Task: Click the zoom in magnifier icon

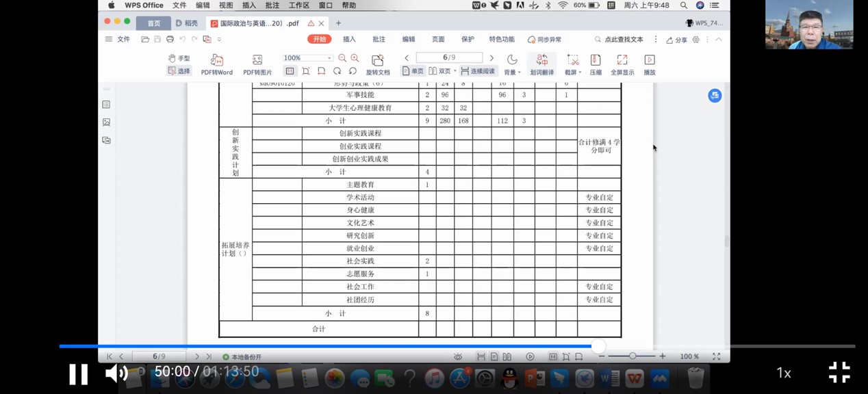Action: pos(355,58)
